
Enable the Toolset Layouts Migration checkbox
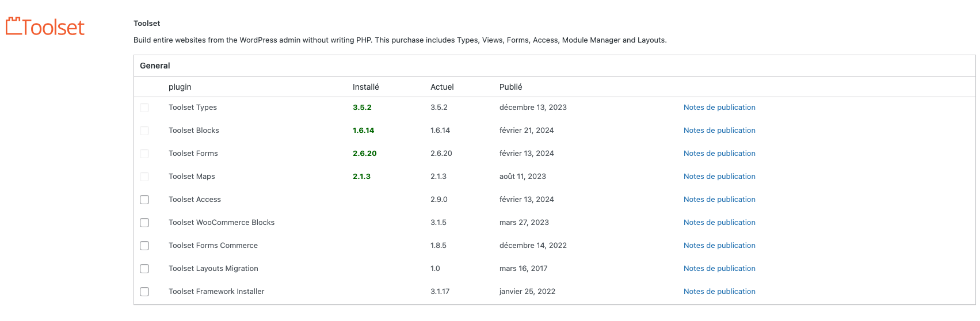pos(144,269)
